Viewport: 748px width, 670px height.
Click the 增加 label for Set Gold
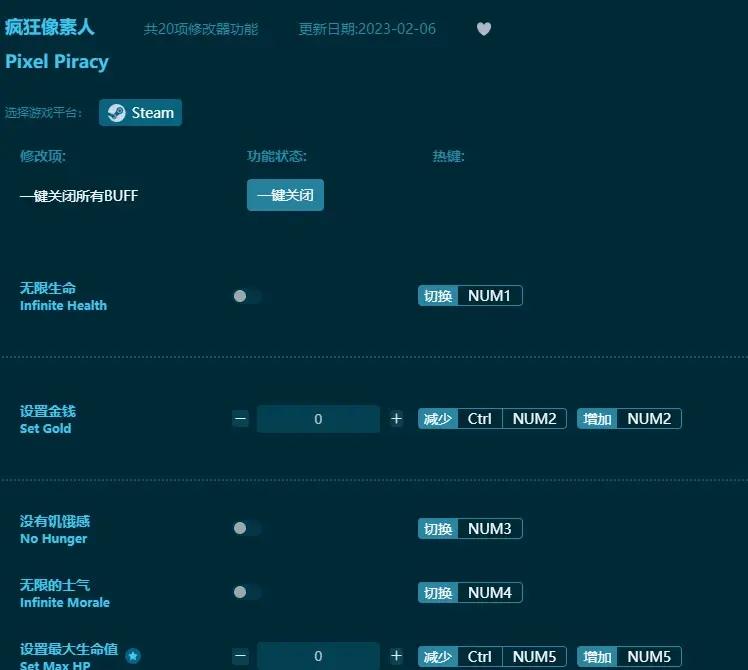pos(597,419)
